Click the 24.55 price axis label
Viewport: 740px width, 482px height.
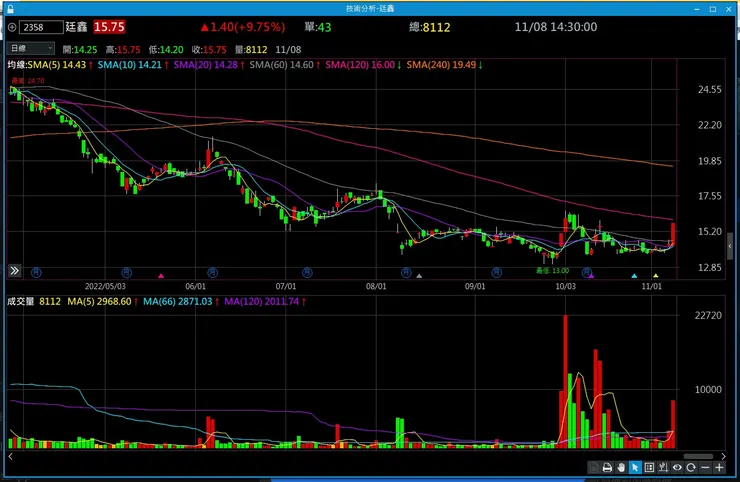[x=710, y=89]
